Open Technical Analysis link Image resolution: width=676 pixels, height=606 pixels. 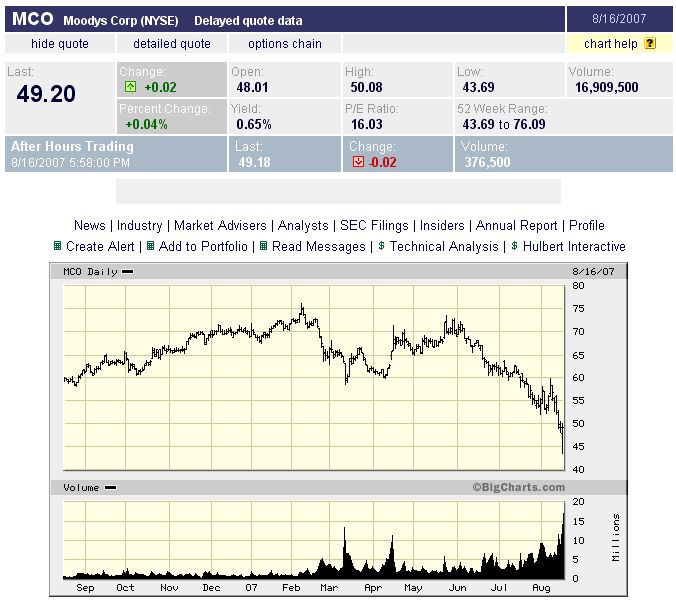point(444,246)
